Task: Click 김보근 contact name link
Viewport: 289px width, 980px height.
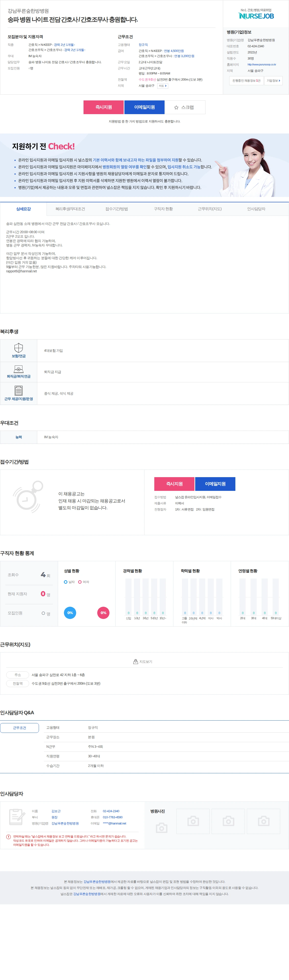Action: tap(56, 811)
